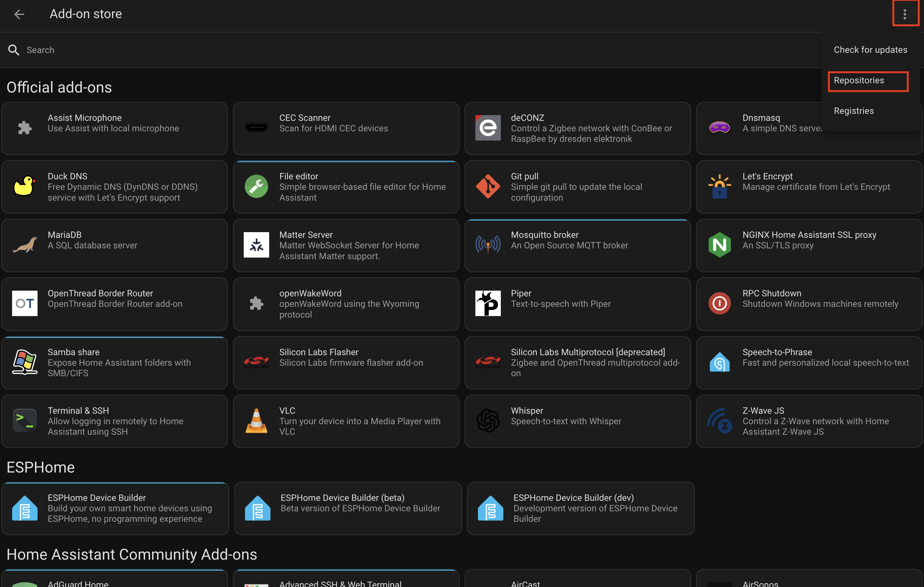Click the Whisper knot logo icon

(x=488, y=421)
